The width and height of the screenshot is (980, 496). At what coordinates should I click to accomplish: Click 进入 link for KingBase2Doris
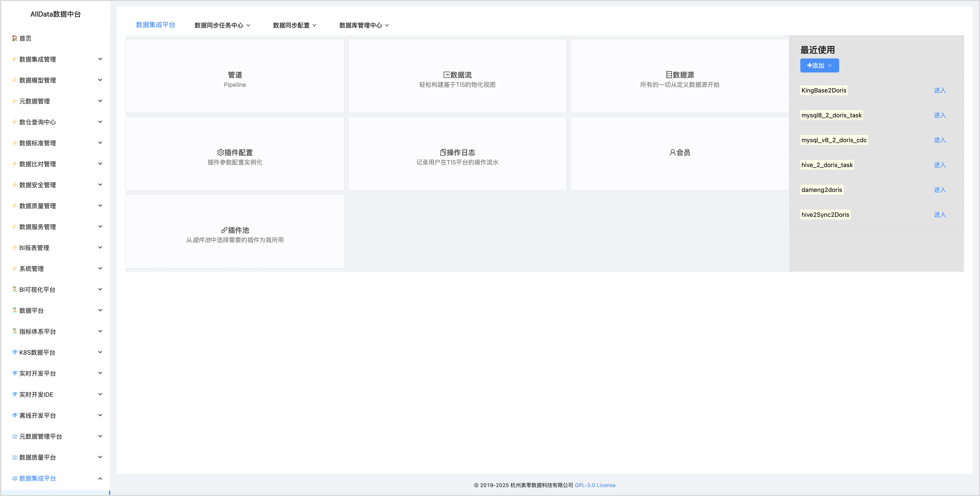[x=939, y=90]
